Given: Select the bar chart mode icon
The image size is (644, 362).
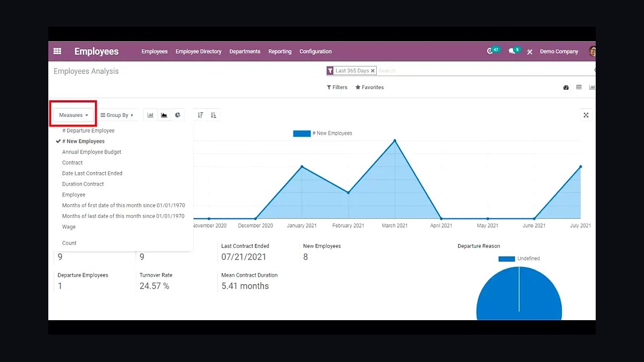Looking at the screenshot, I should coord(151,115).
